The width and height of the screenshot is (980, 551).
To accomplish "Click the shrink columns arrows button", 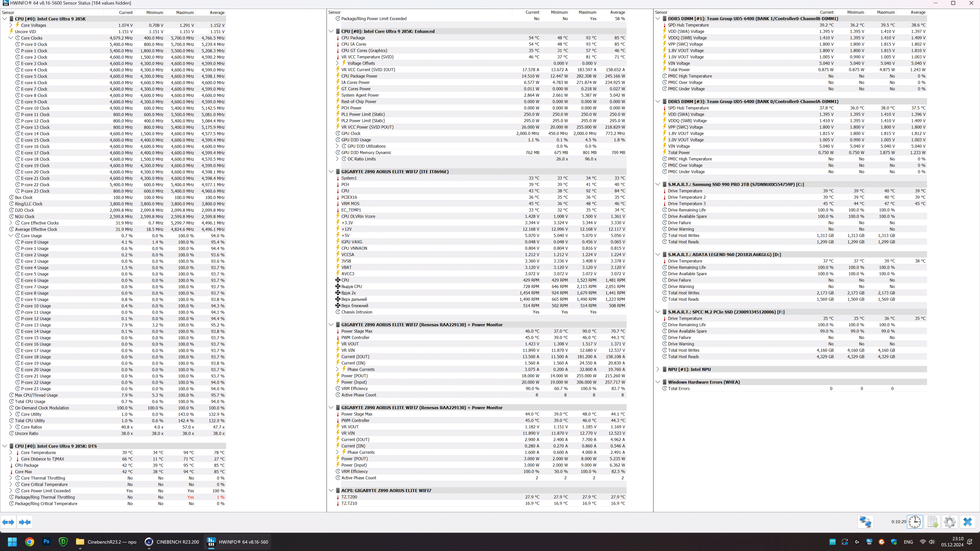I will [25, 522].
